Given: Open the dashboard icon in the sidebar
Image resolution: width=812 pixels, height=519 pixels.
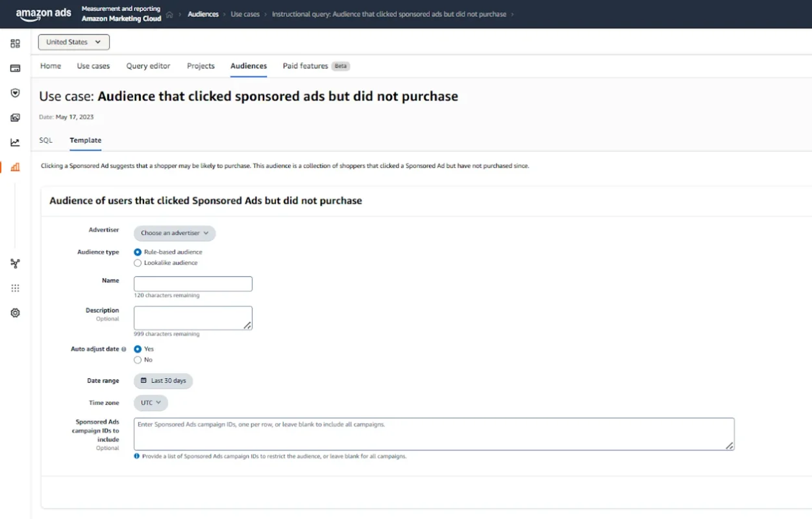Looking at the screenshot, I should point(15,43).
